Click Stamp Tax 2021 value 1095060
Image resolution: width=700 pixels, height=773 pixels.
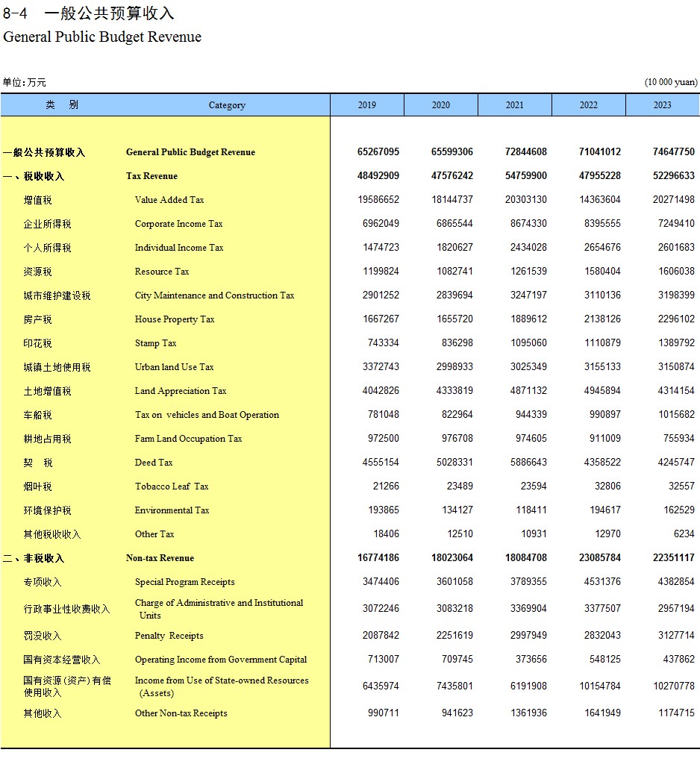click(528, 342)
